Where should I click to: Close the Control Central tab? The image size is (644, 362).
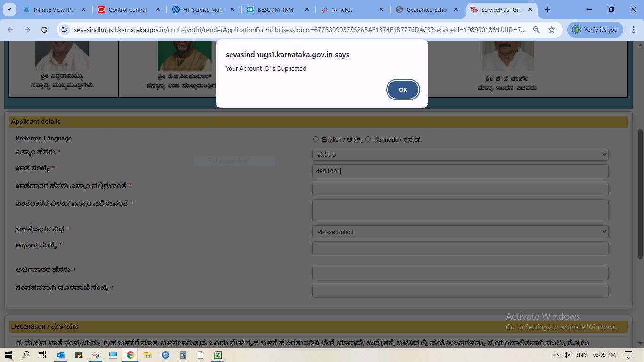158,9
